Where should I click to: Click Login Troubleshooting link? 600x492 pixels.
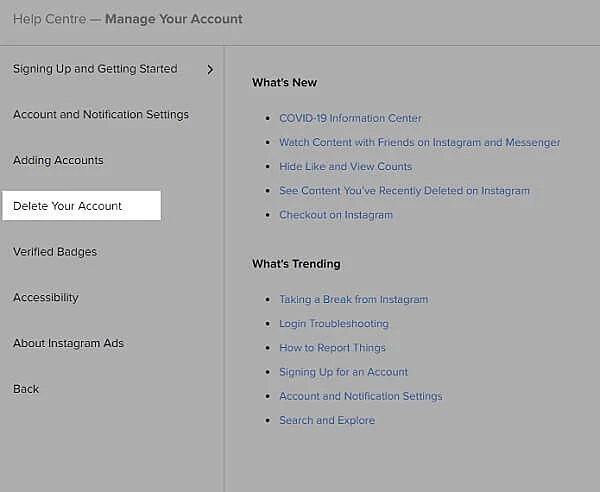pos(334,324)
